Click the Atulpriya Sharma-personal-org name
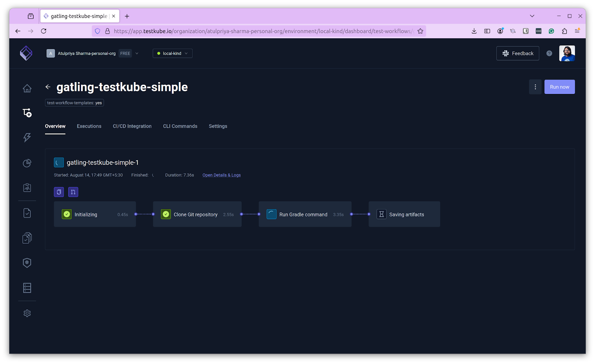 click(x=87, y=53)
